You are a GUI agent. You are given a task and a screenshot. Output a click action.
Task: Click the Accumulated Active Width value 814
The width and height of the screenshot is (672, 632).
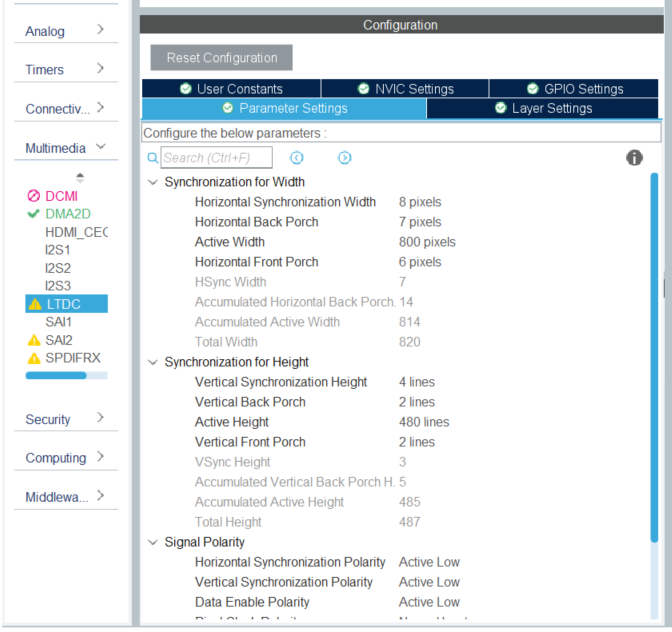[410, 322]
